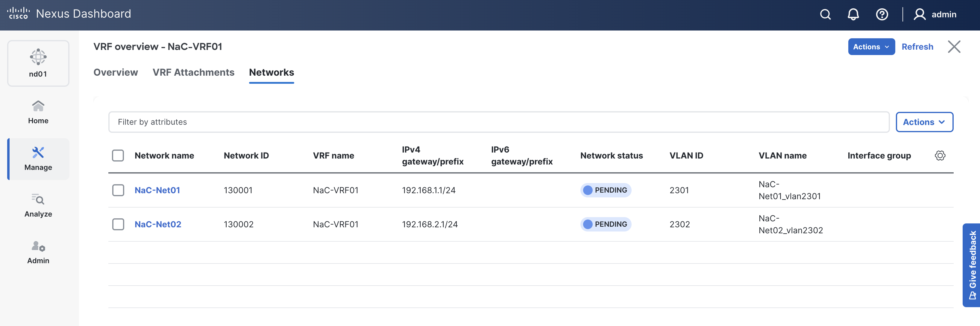Switch to the Overview tab
This screenshot has width=980, height=326.
[x=116, y=72]
